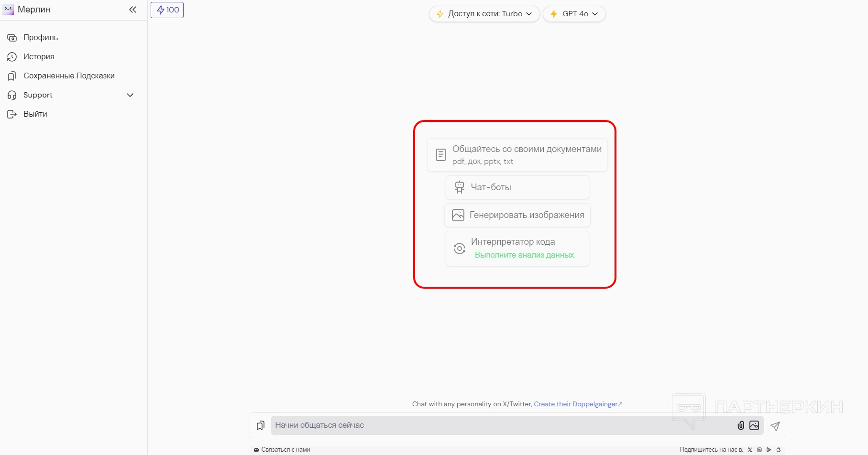Click Генерировать изображения button
This screenshot has height=455, width=868.
tap(517, 215)
